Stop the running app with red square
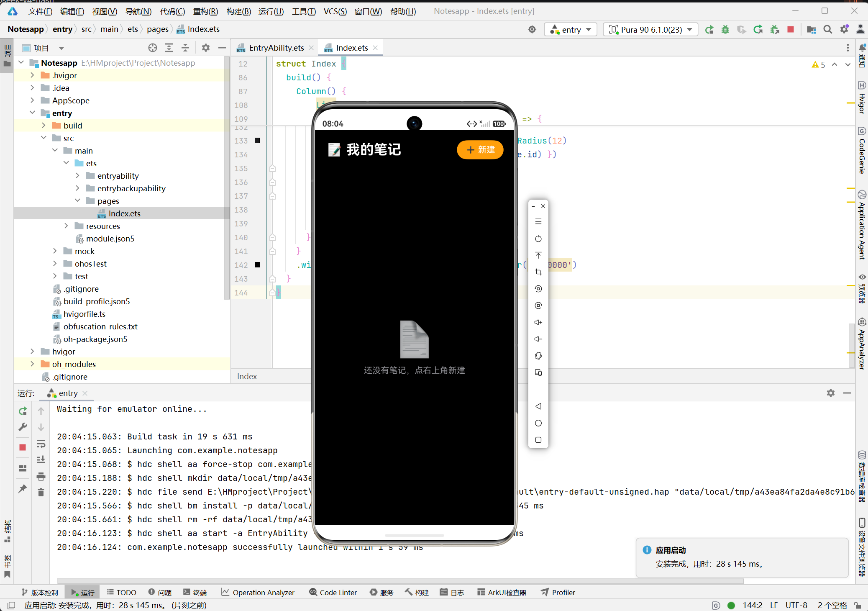Image resolution: width=868 pixels, height=611 pixels. [x=791, y=30]
